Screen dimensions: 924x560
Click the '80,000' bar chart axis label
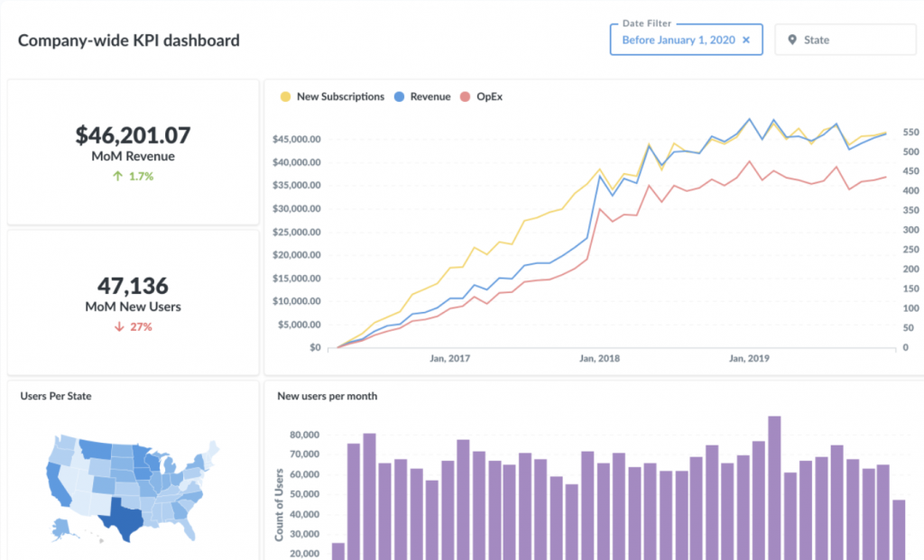pos(305,436)
